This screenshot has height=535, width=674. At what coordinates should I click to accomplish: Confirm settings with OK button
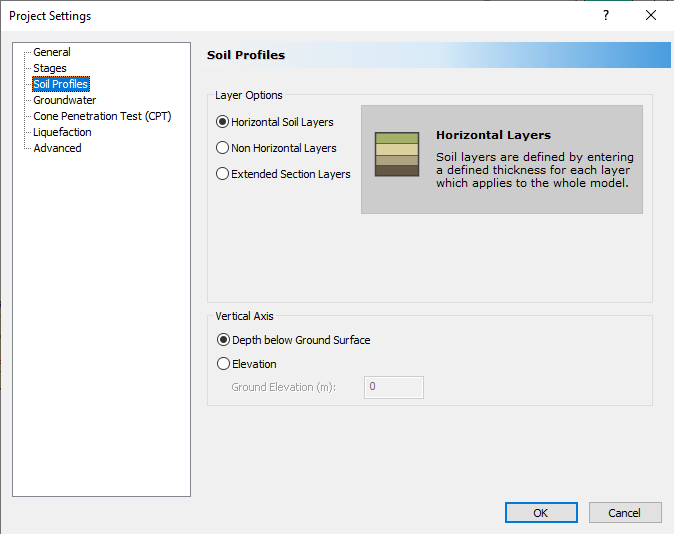[540, 513]
